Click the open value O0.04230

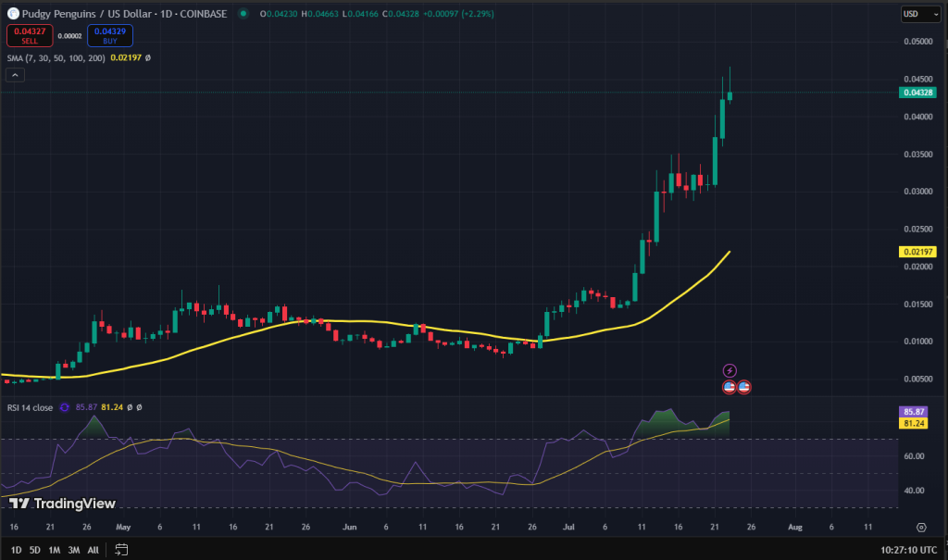(279, 14)
